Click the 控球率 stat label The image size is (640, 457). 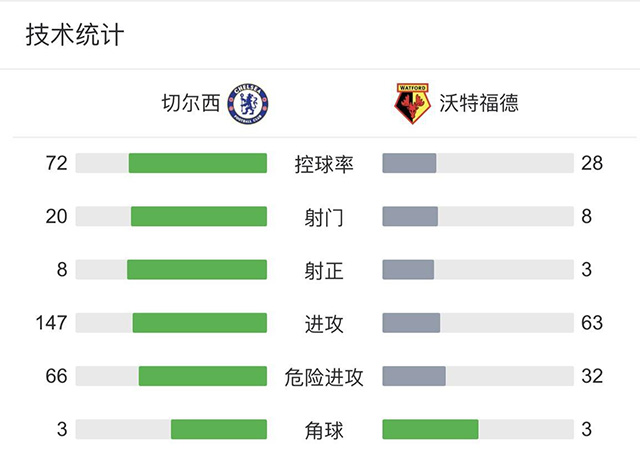point(324,163)
